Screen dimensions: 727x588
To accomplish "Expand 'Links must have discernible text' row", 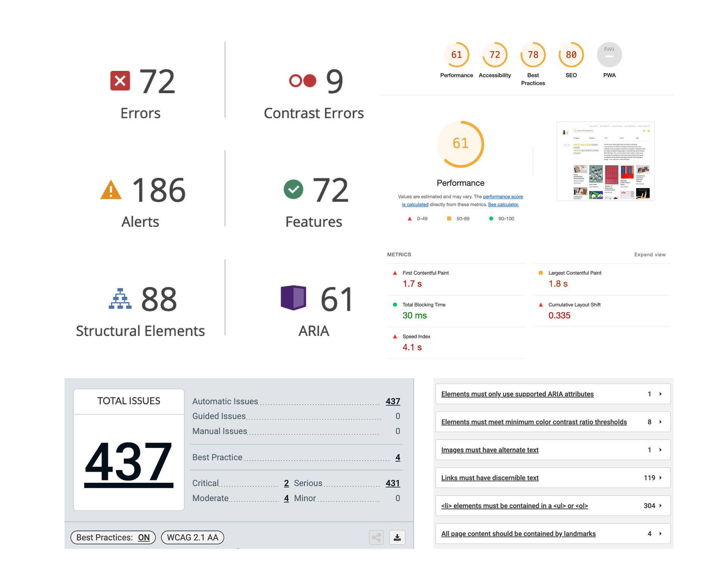I will (x=660, y=478).
